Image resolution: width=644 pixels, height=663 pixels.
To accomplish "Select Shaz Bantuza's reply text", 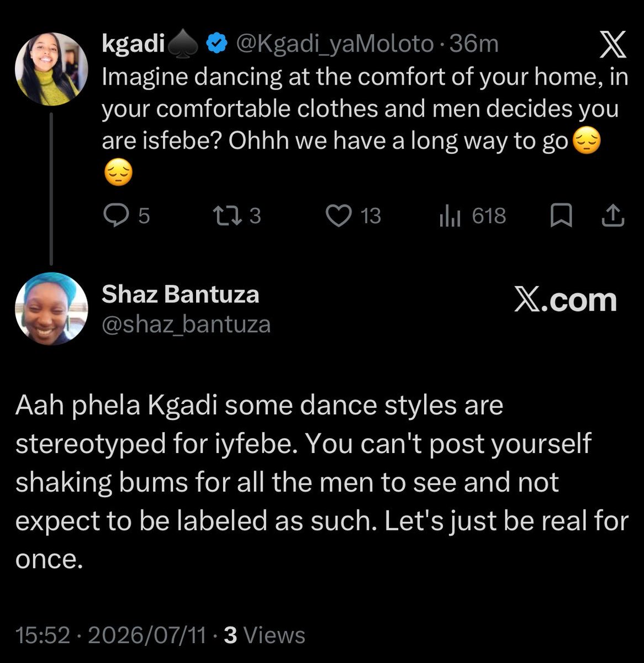I will pos(322,482).
